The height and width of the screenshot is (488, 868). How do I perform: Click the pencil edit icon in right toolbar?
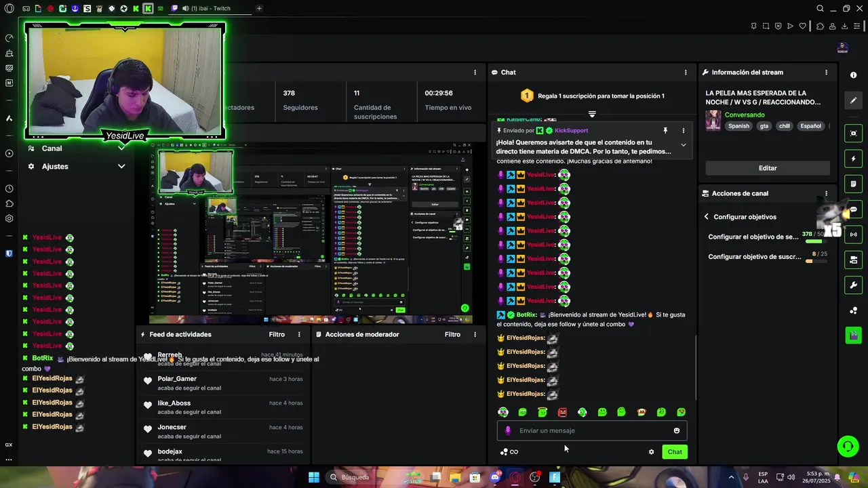click(x=854, y=100)
